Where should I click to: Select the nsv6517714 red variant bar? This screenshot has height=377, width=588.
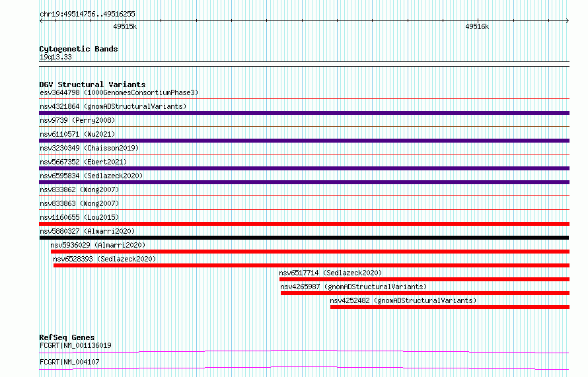(x=425, y=279)
